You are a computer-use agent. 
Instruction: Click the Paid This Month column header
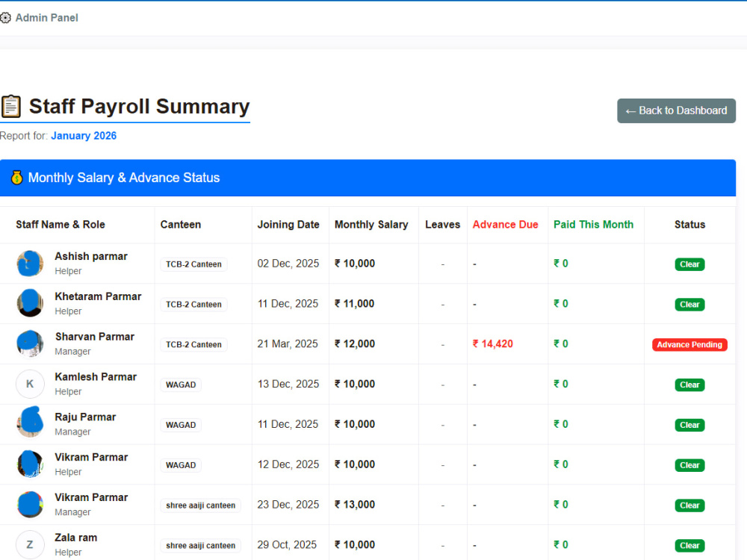pos(594,225)
